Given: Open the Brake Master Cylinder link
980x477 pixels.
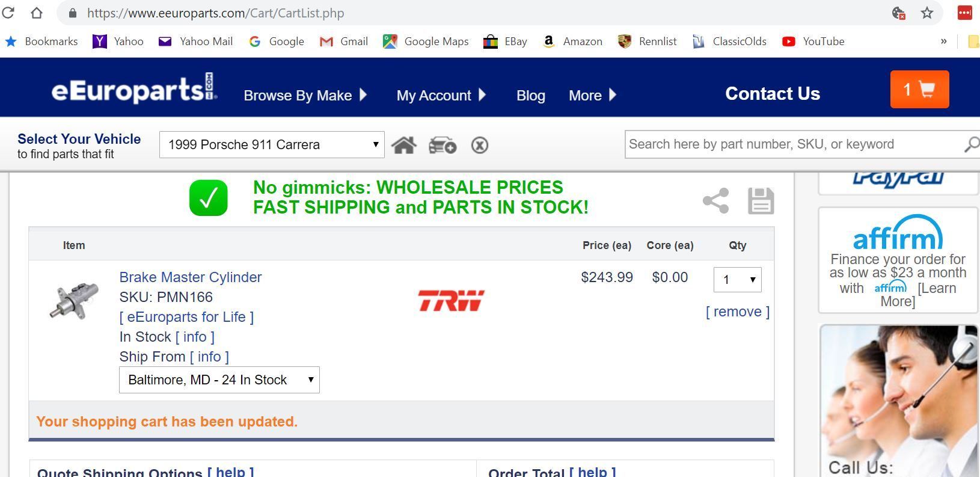Looking at the screenshot, I should coord(190,277).
